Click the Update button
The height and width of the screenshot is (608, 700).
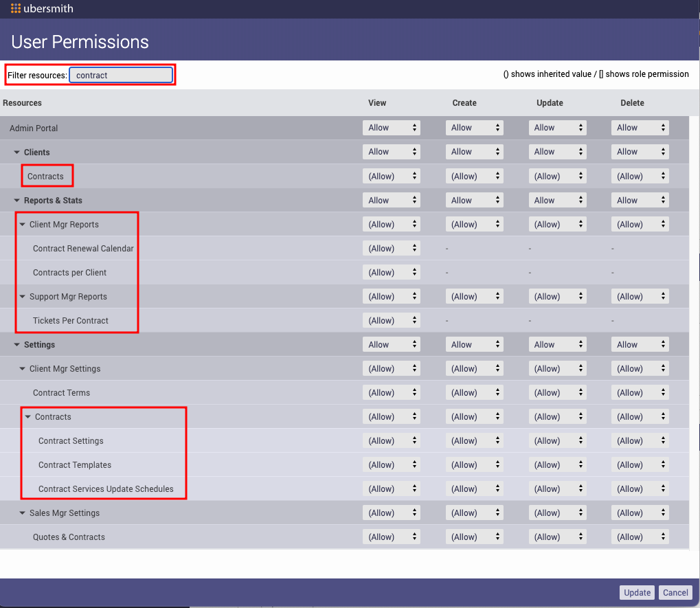[x=637, y=593]
